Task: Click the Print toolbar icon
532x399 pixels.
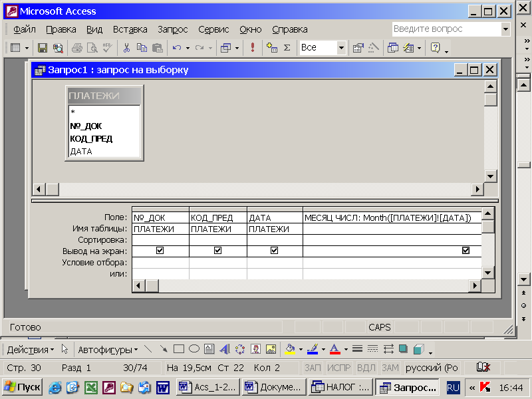Action: click(77, 48)
